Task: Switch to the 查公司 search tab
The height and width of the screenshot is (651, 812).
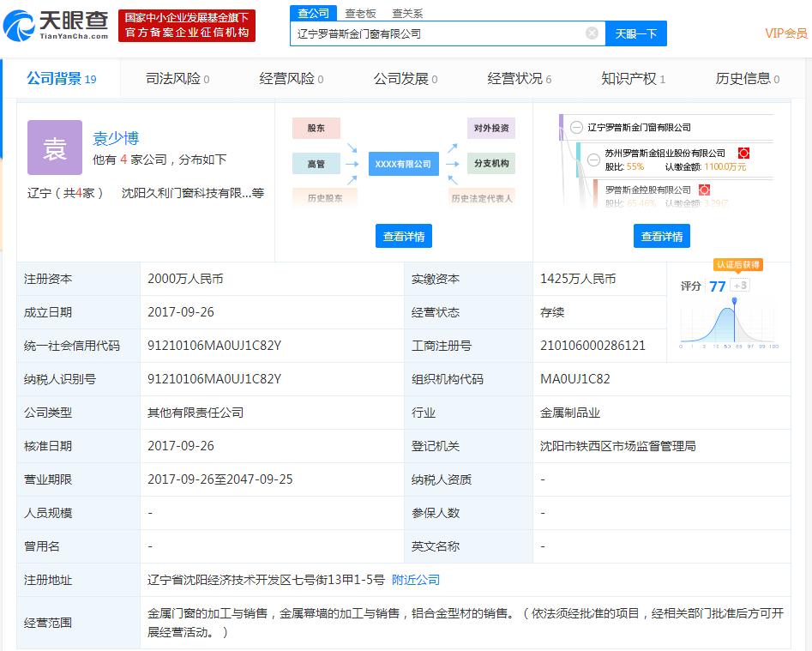Action: pos(313,13)
